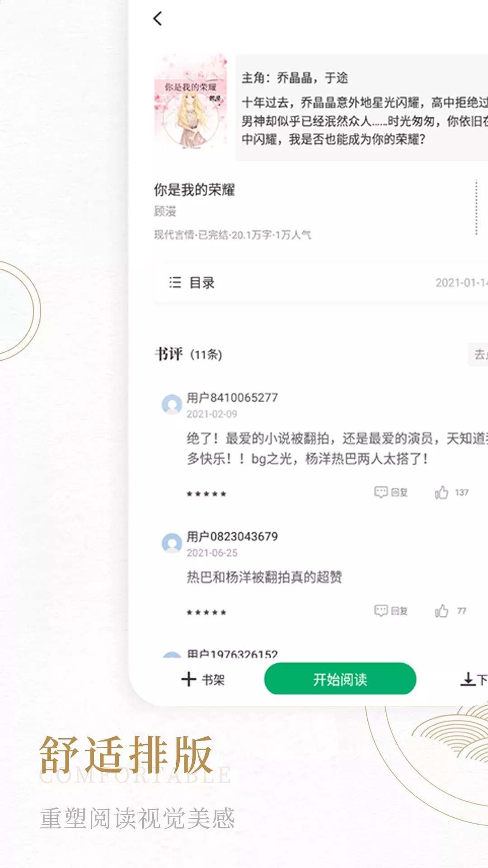488x868 pixels.
Task: Tap the back arrow icon
Action: [158, 19]
